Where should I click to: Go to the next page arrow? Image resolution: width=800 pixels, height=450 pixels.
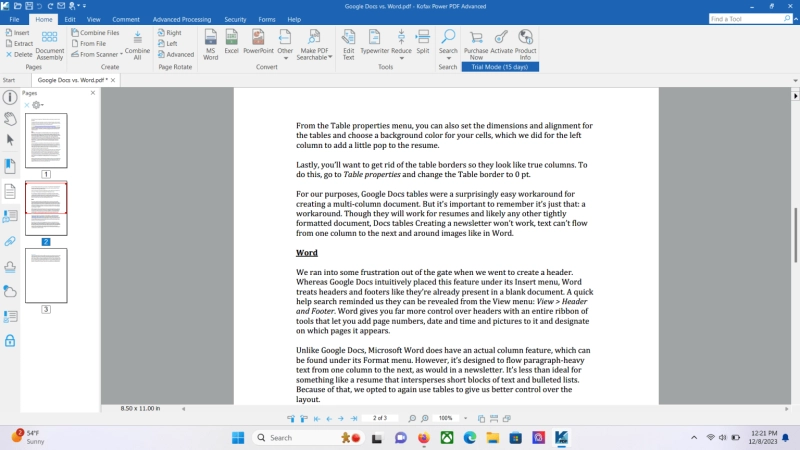pos(341,418)
